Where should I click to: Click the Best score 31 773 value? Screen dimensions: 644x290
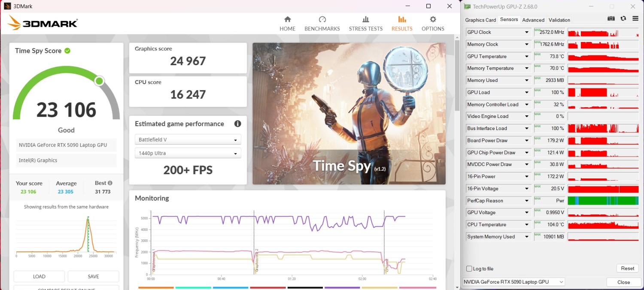click(x=103, y=192)
